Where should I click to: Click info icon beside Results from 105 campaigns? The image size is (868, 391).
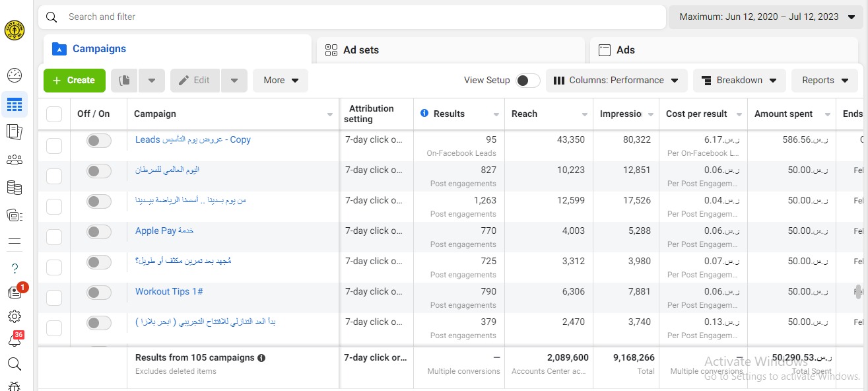261,358
